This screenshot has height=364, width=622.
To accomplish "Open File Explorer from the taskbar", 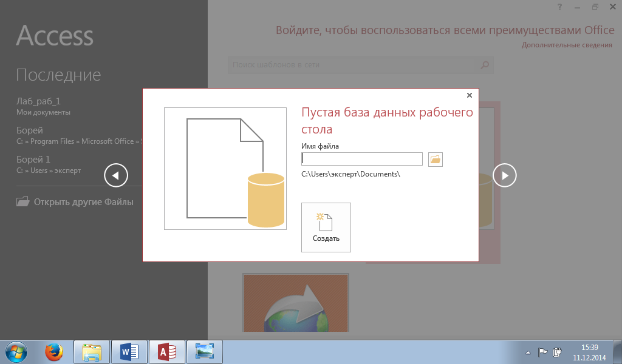I will point(92,352).
